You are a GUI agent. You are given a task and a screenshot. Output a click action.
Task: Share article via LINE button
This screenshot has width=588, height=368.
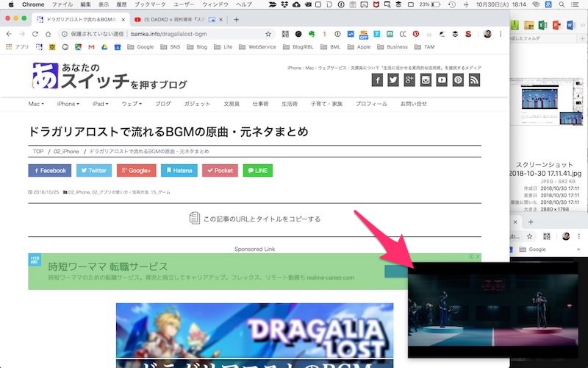258,171
